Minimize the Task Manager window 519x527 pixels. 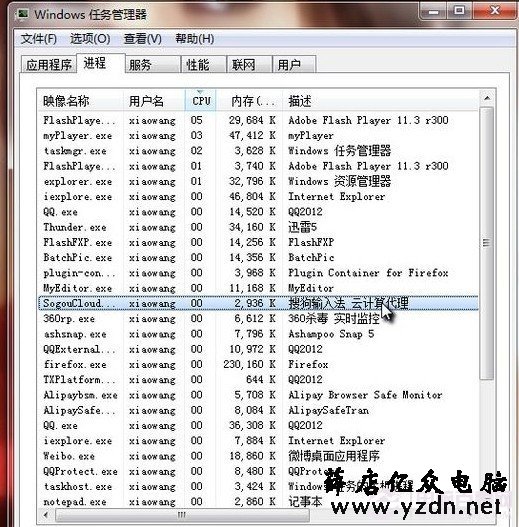(x=433, y=11)
